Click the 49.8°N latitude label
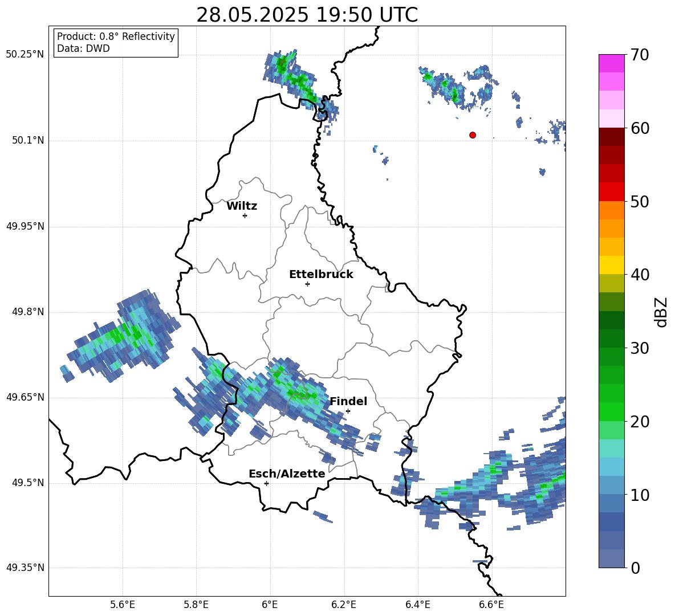Image resolution: width=675 pixels, height=616 pixels. pos(28,312)
